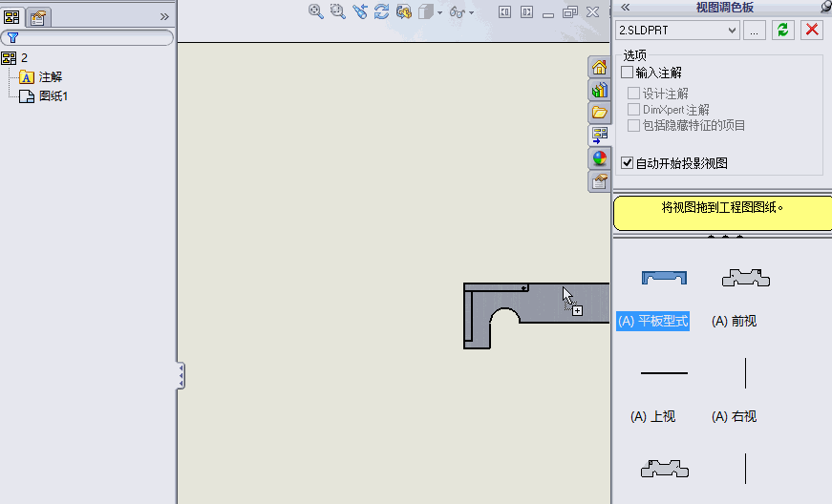Click the Display Style cube icon
The height and width of the screenshot is (504, 832).
425,11
